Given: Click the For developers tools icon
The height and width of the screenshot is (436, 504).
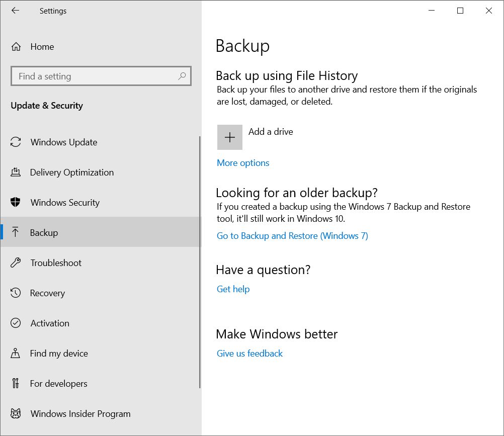Looking at the screenshot, I should [16, 383].
